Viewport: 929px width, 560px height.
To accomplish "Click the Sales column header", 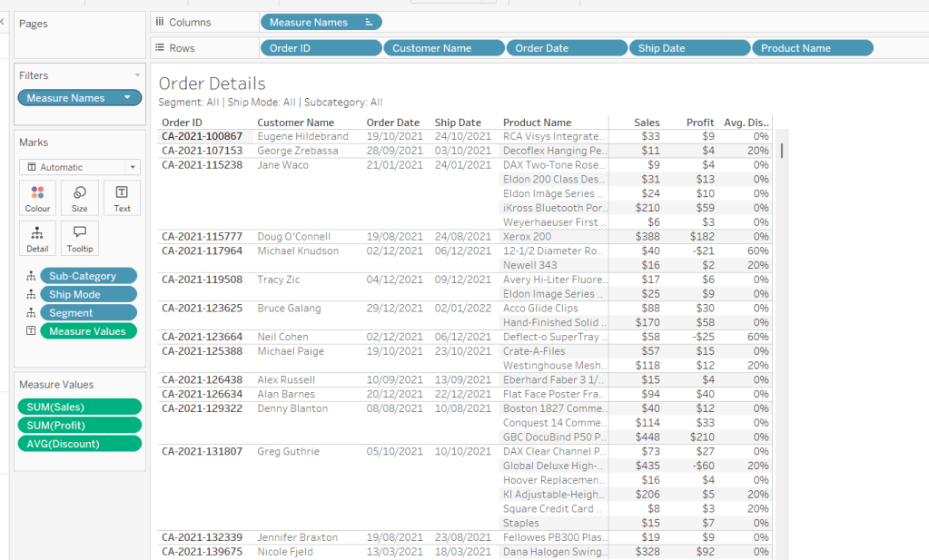I will tap(647, 123).
